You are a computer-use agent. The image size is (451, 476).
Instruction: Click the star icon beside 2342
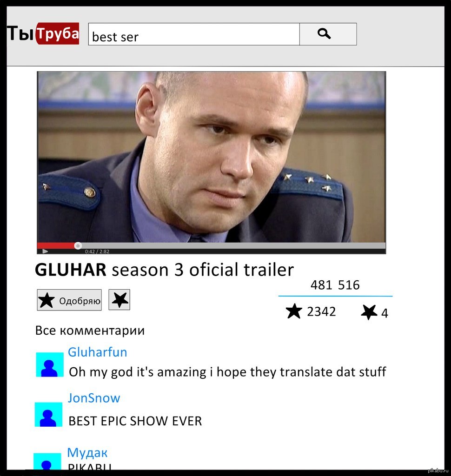pos(294,311)
